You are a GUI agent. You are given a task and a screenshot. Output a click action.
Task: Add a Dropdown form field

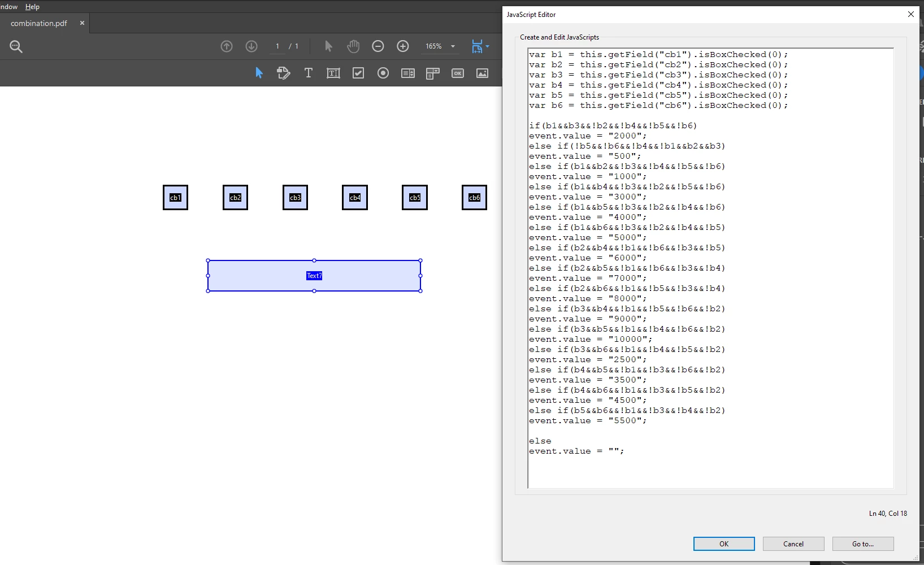tap(433, 73)
